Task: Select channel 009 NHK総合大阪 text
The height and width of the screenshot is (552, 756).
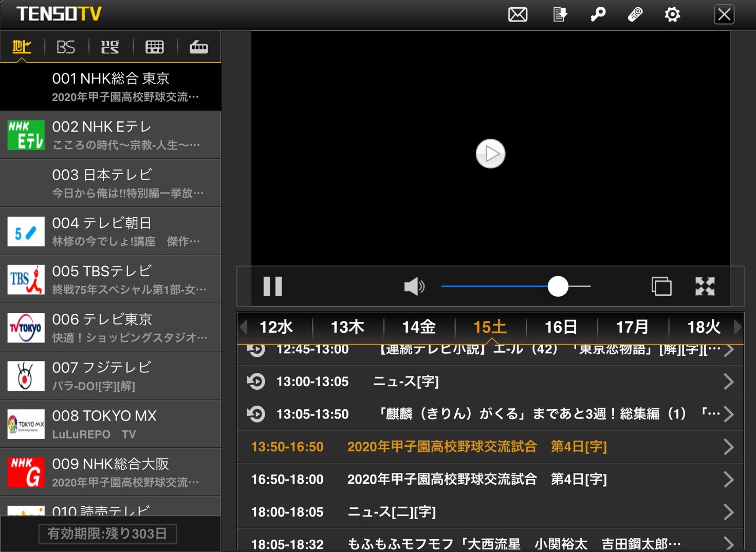Action: pos(110,464)
